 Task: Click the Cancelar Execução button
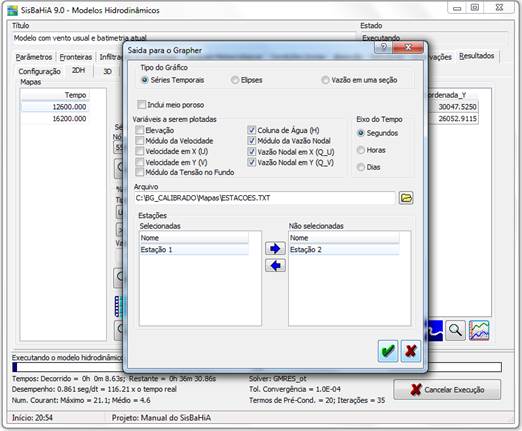click(447, 389)
